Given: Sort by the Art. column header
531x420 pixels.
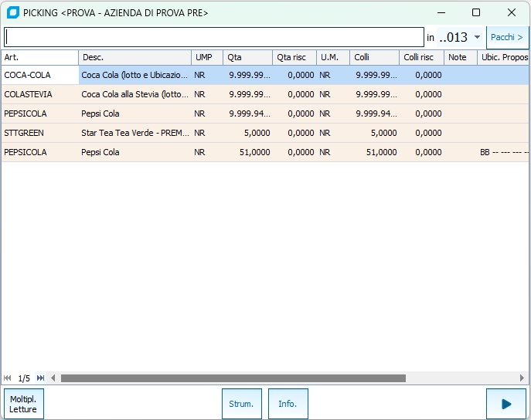Looking at the screenshot, I should click(x=39, y=57).
